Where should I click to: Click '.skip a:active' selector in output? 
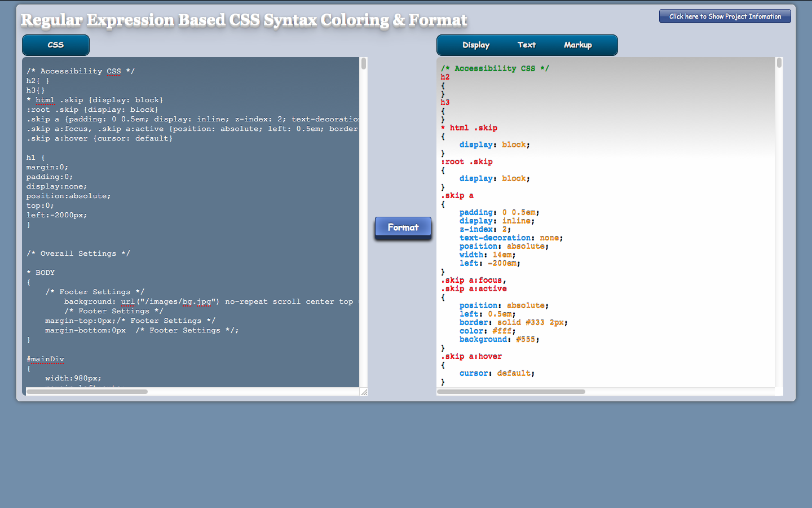474,288
